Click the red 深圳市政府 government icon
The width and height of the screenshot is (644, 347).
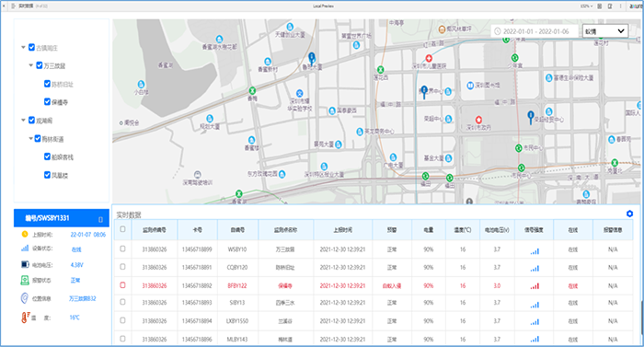coord(478,120)
